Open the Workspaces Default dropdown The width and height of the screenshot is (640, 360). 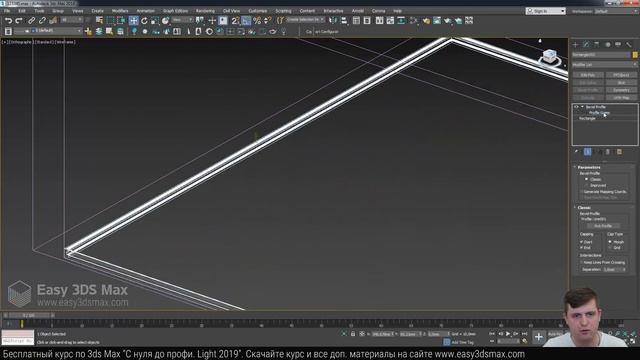pos(616,11)
